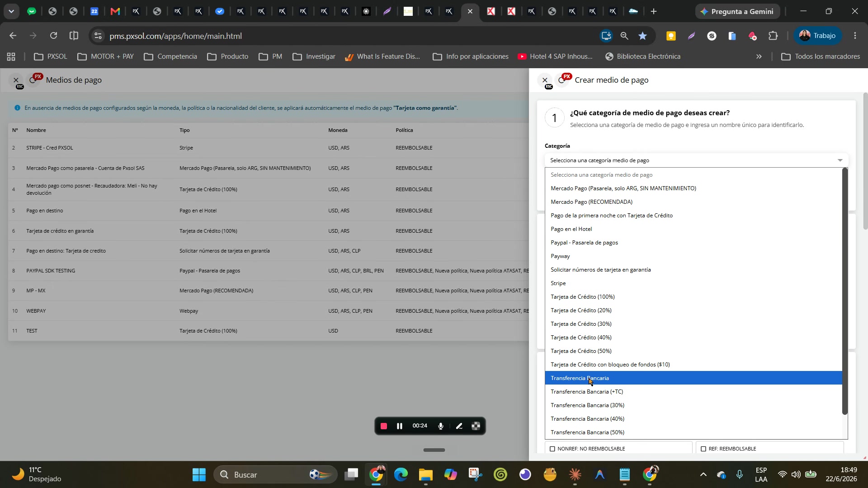Open the Chrome apps grid icon

pyautogui.click(x=11, y=56)
